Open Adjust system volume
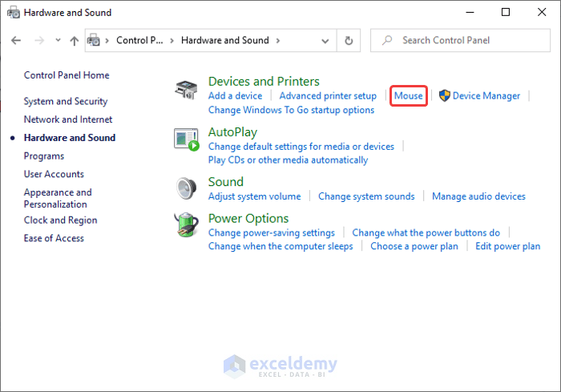561x392 pixels. point(255,196)
